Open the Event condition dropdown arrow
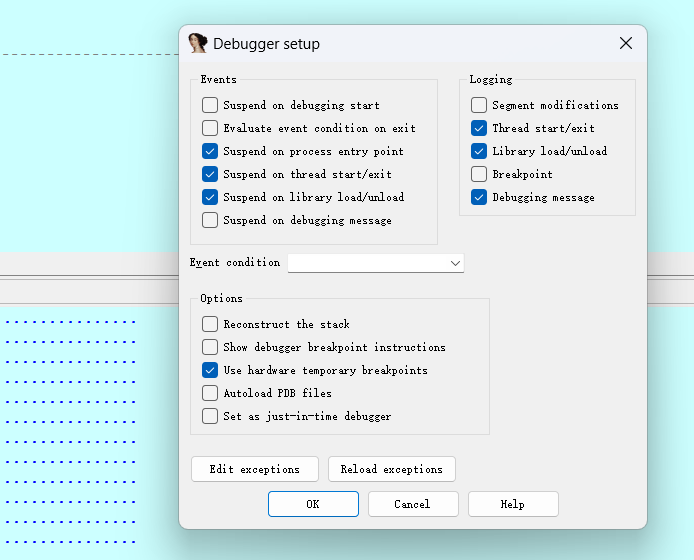Viewport: 694px width, 560px height. click(455, 263)
